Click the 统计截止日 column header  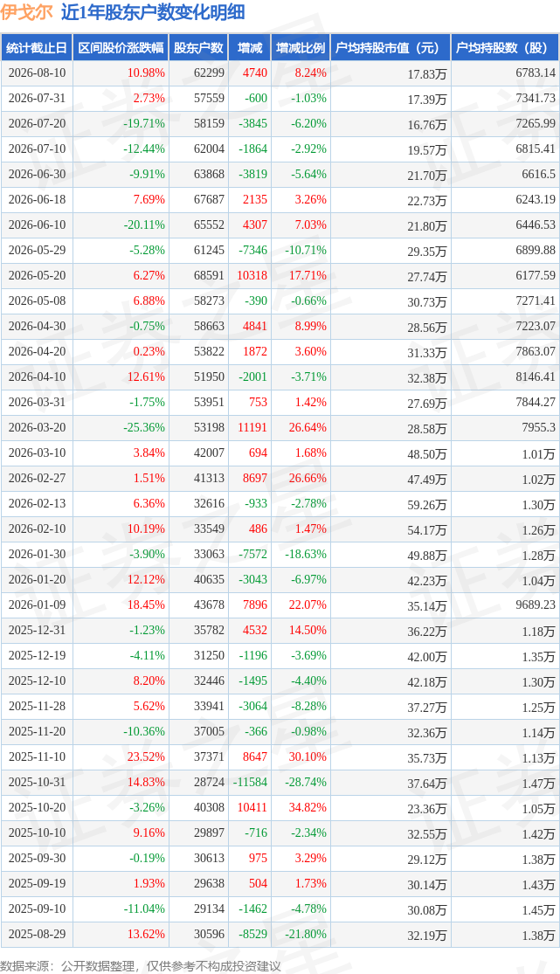click(x=36, y=48)
